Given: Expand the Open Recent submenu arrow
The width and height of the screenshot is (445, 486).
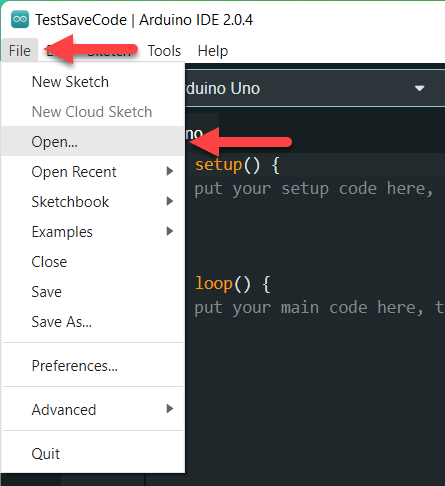Looking at the screenshot, I should (x=170, y=171).
